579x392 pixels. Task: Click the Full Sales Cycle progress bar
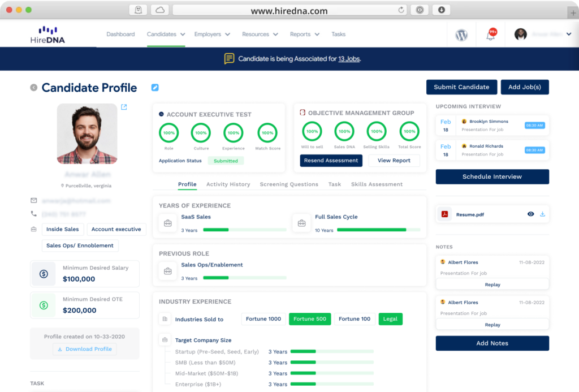pyautogui.click(x=378, y=230)
